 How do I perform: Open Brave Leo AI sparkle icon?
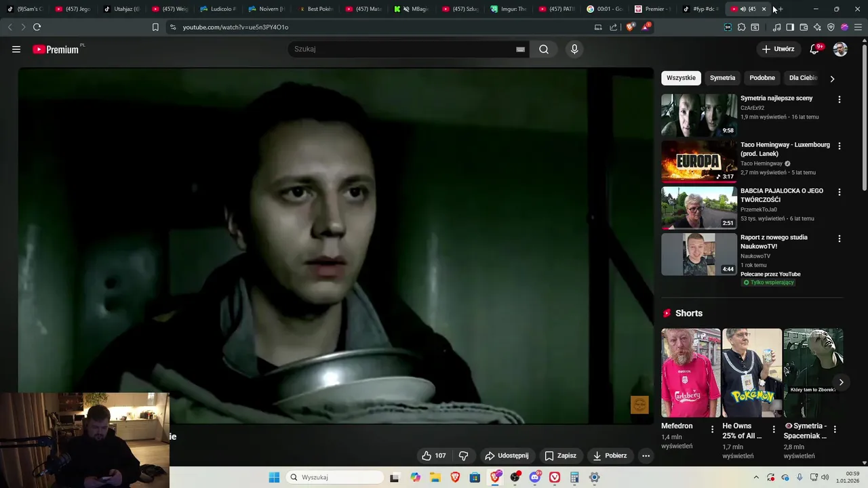click(817, 27)
